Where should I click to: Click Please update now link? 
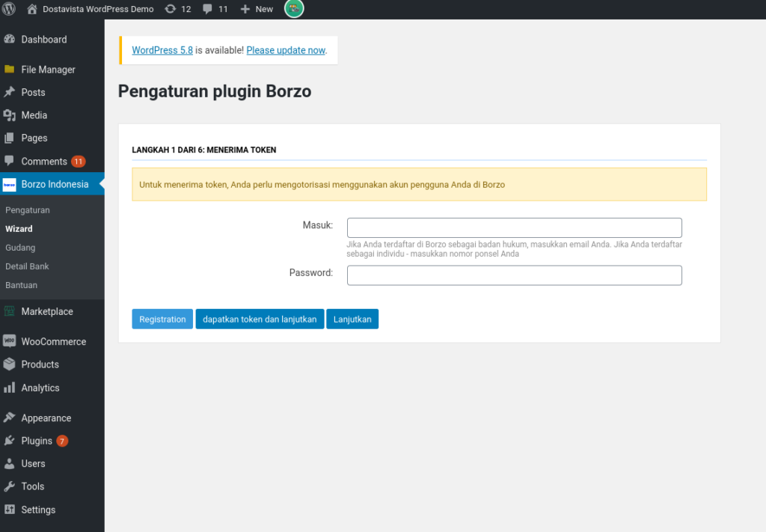click(286, 50)
